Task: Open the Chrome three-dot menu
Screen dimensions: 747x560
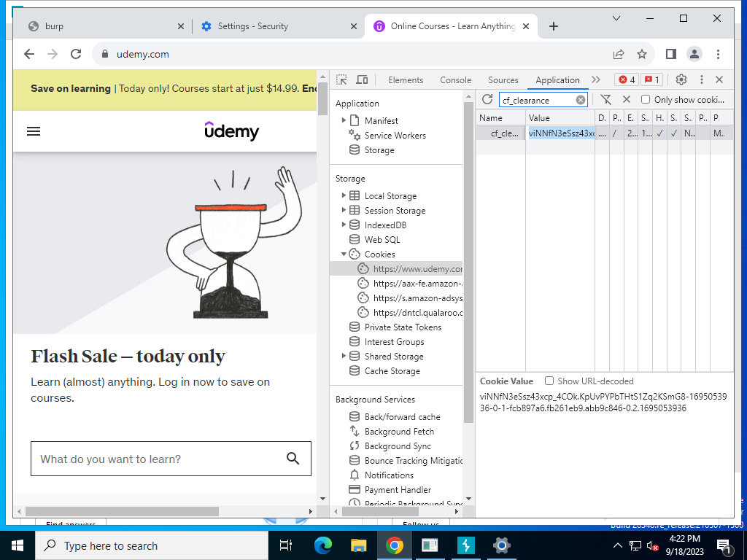Action: [718, 54]
